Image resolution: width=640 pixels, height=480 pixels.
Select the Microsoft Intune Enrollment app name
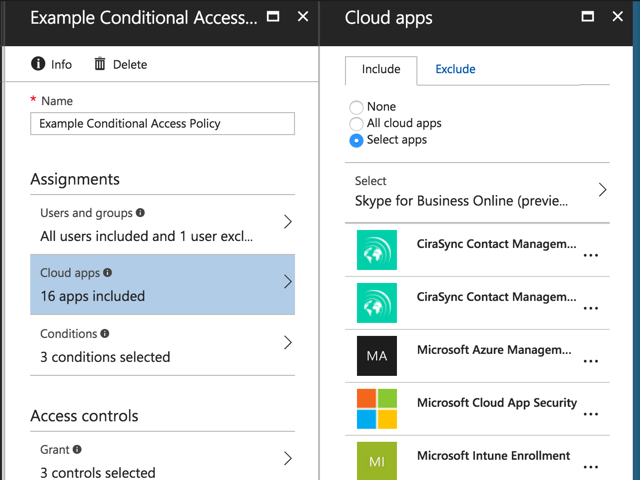click(x=493, y=456)
